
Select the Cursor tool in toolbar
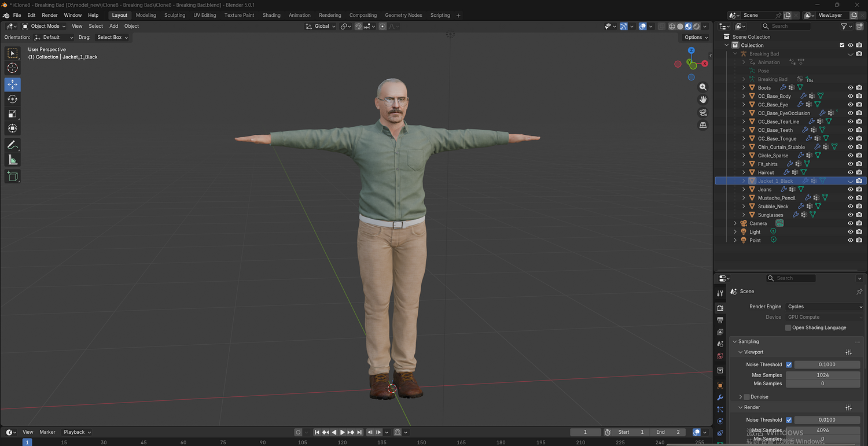point(12,68)
